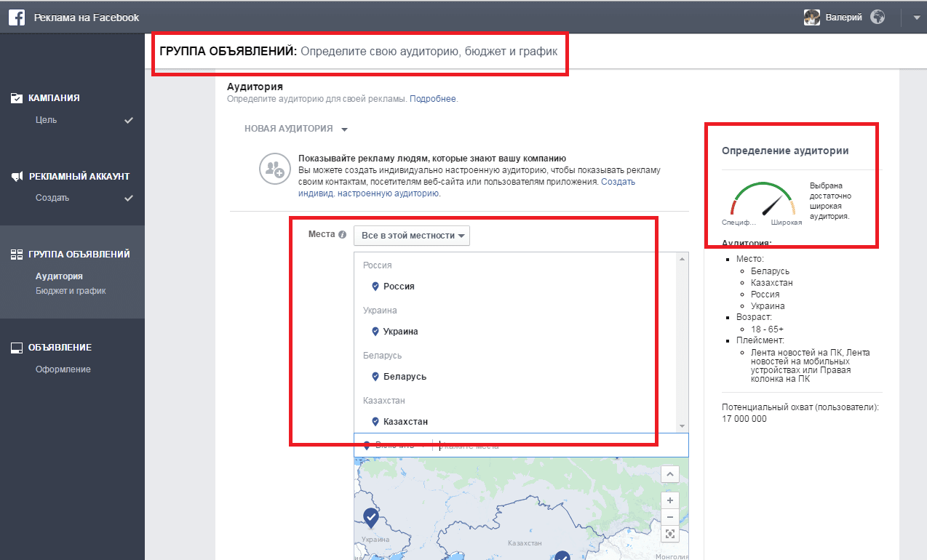This screenshot has height=560, width=927.
Task: Click the custom audience people icon
Action: click(x=274, y=169)
